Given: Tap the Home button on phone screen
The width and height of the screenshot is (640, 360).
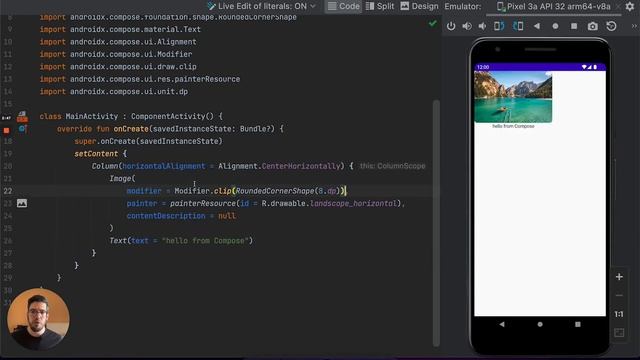Looking at the screenshot, I should pyautogui.click(x=540, y=324).
